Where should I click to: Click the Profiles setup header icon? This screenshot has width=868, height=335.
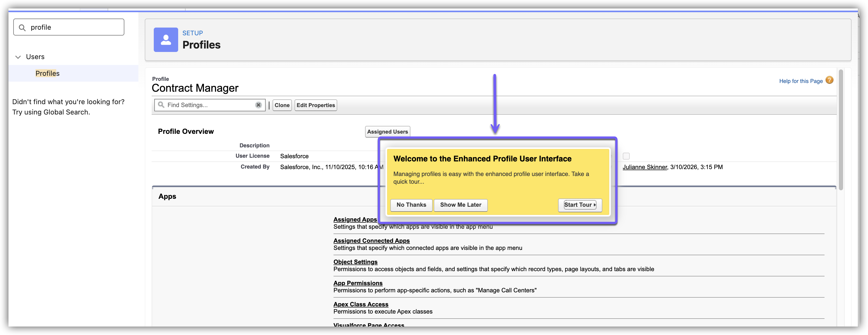[166, 40]
